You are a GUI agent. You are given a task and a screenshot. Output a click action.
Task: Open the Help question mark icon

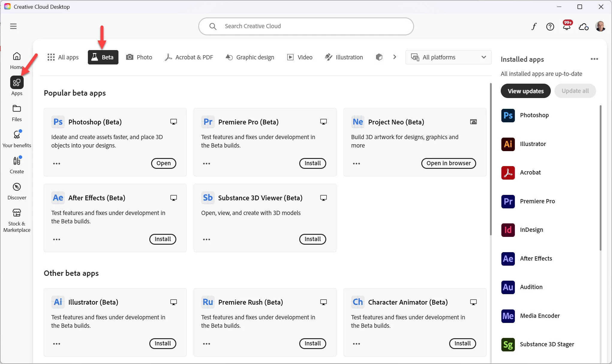point(550,27)
